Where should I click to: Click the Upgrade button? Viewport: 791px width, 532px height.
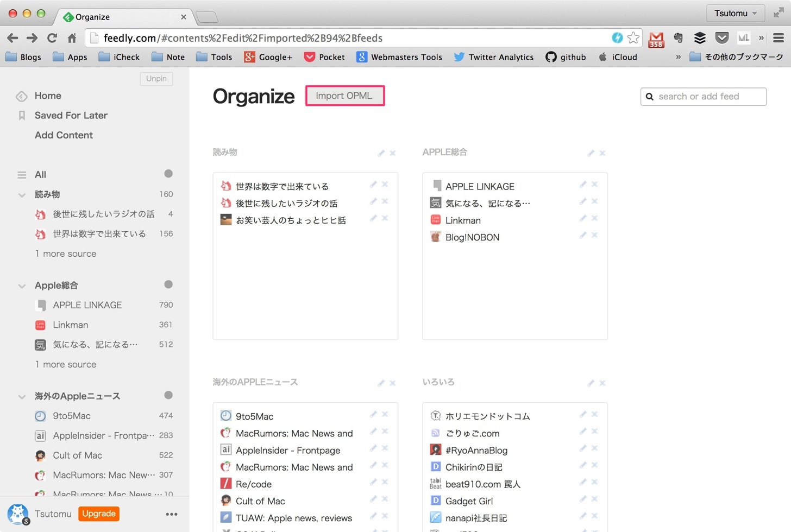click(x=99, y=514)
